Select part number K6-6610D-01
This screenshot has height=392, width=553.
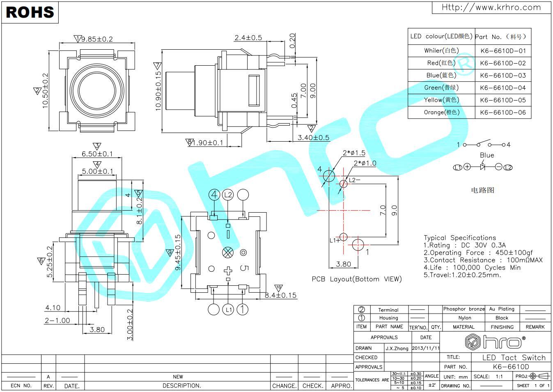pyautogui.click(x=503, y=51)
